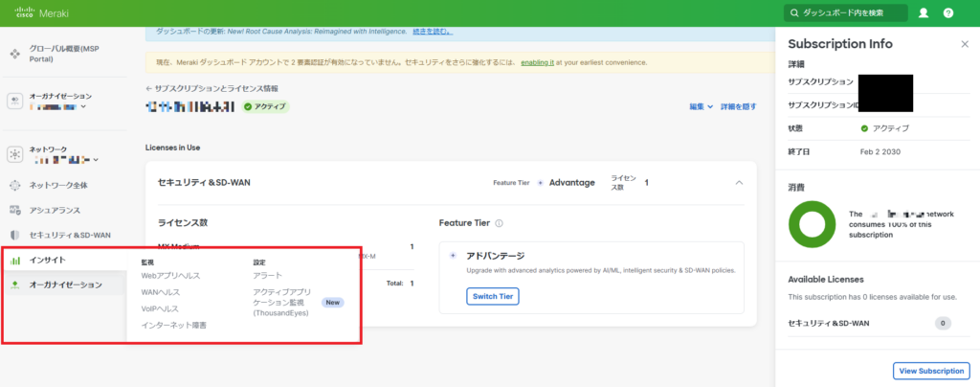Click the Subscription Info title
980x387 pixels.
point(840,44)
